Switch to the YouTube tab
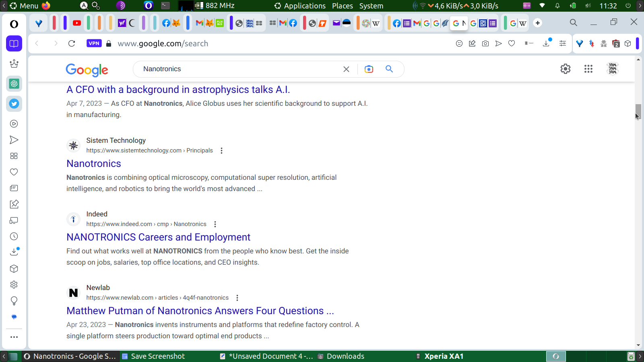Viewport: 644px width, 362px height. click(x=77, y=23)
